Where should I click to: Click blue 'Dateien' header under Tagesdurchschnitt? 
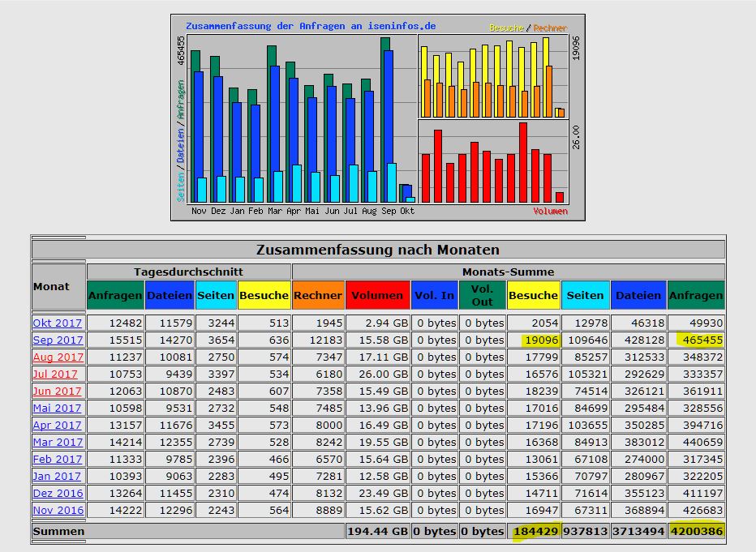pos(170,295)
